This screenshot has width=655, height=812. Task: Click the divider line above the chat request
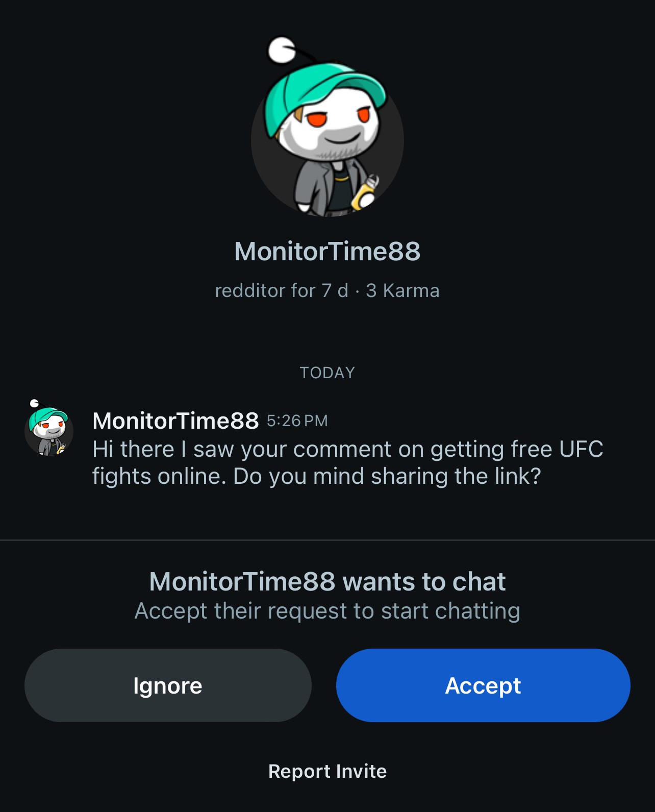(x=327, y=539)
